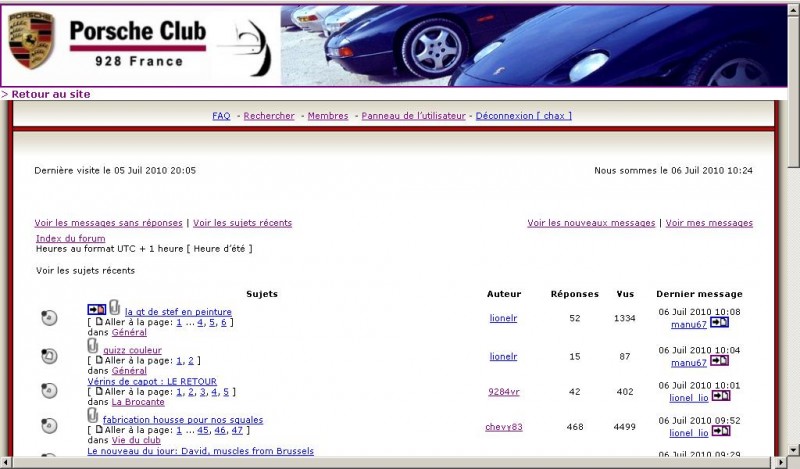Click page icon in 'Vérins de capot' pagination

pyautogui.click(x=99, y=391)
